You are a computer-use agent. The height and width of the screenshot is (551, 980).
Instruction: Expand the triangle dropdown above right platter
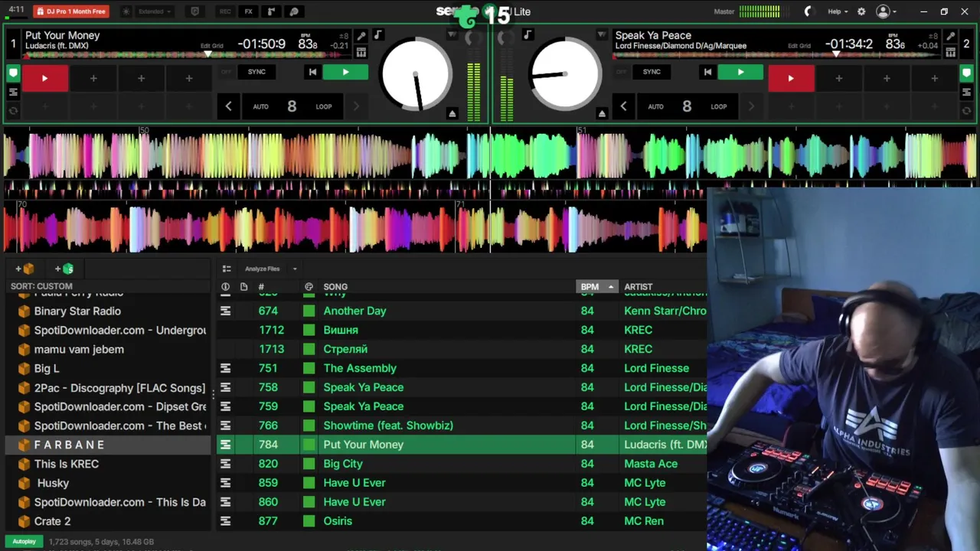(x=602, y=34)
